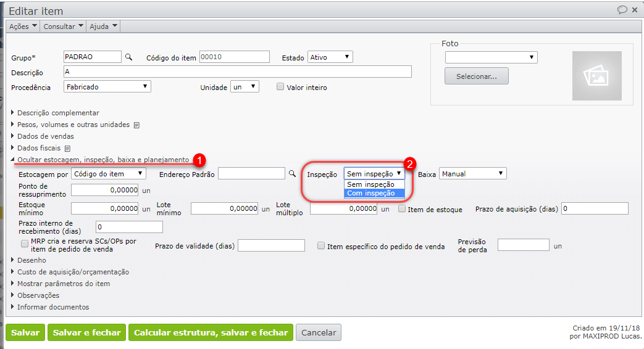The width and height of the screenshot is (644, 349).
Task: Toggle Item específico do pedido de venda
Action: point(321,246)
